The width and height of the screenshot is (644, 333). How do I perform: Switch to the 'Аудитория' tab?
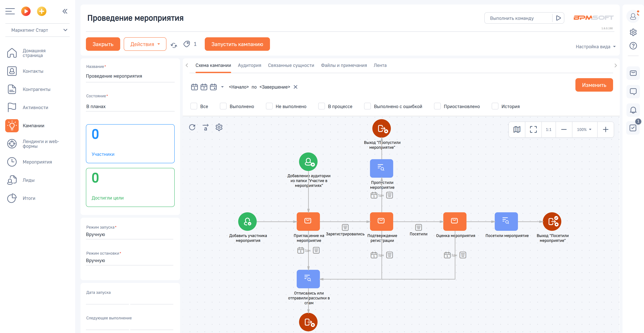click(x=249, y=65)
